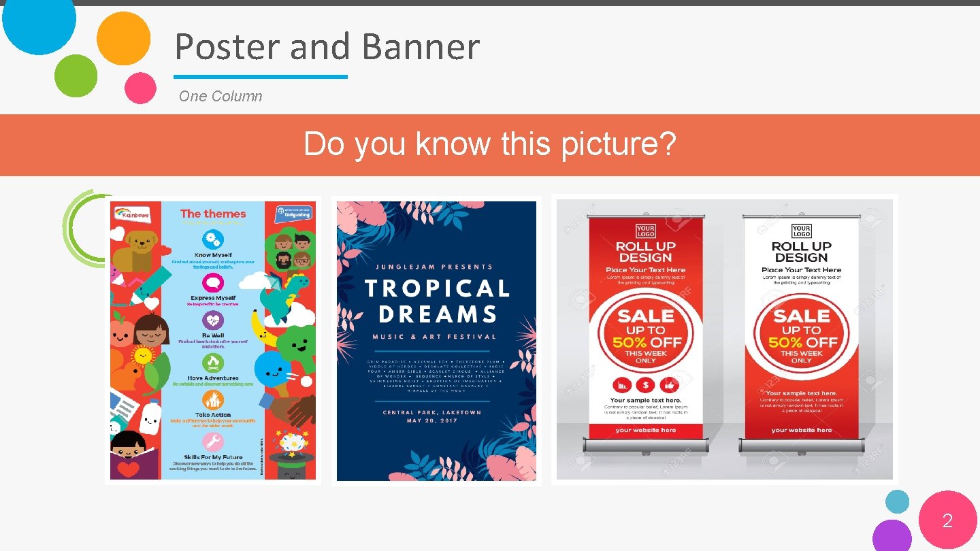Viewport: 980px width, 551px height.
Task: Click the bar-chart icon on the red roll-up banner
Action: click(x=622, y=385)
